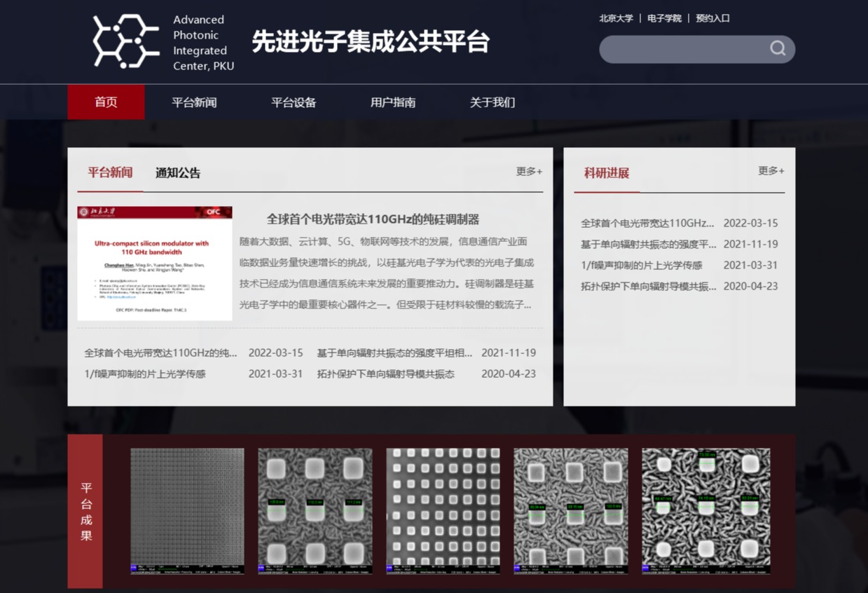The image size is (868, 593).
Task: Open the 110GHz silicon modulator slide thumbnail
Action: (x=155, y=264)
